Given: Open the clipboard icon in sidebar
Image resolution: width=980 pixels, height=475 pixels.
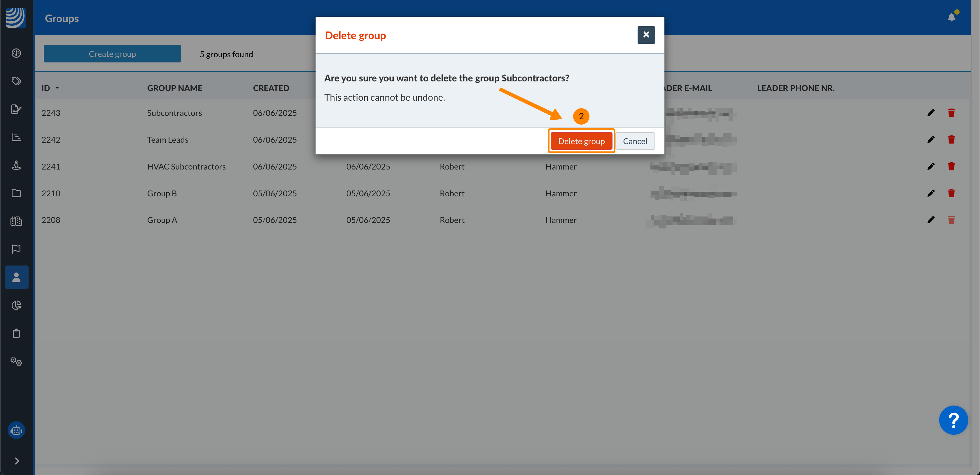Looking at the screenshot, I should coord(16,333).
